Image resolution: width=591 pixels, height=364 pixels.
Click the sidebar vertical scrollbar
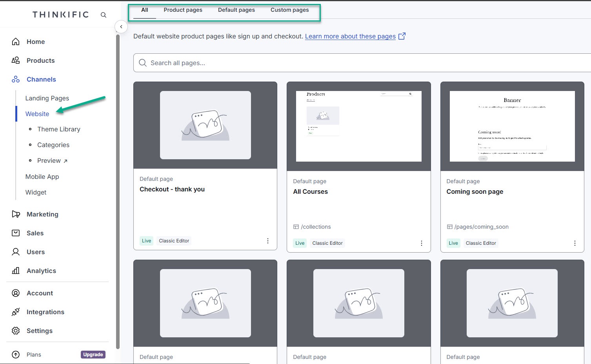(118, 192)
